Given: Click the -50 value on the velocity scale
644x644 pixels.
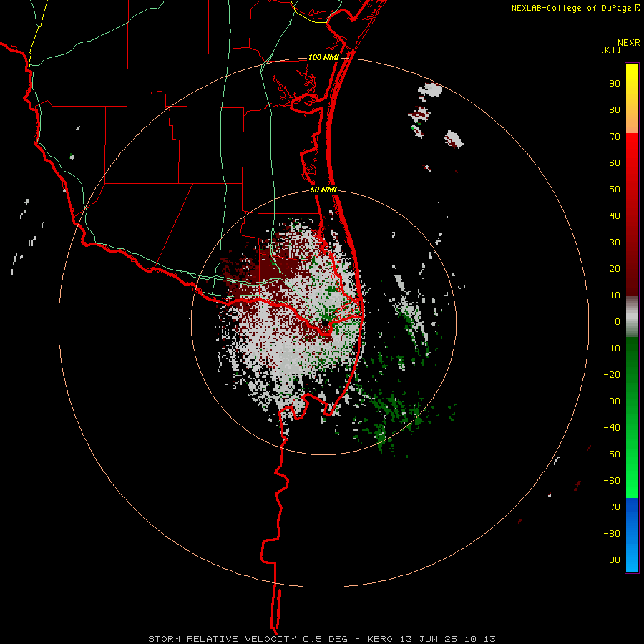Looking at the screenshot, I should (612, 454).
